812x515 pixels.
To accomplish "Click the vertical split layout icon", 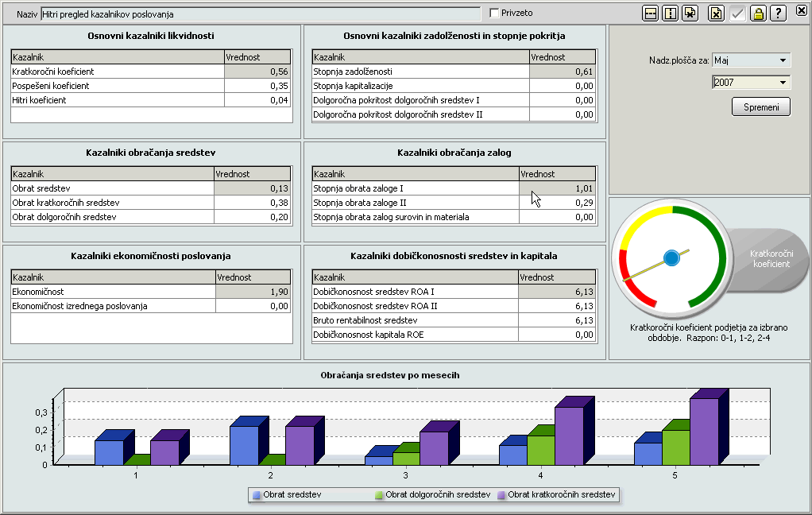I will pos(670,14).
